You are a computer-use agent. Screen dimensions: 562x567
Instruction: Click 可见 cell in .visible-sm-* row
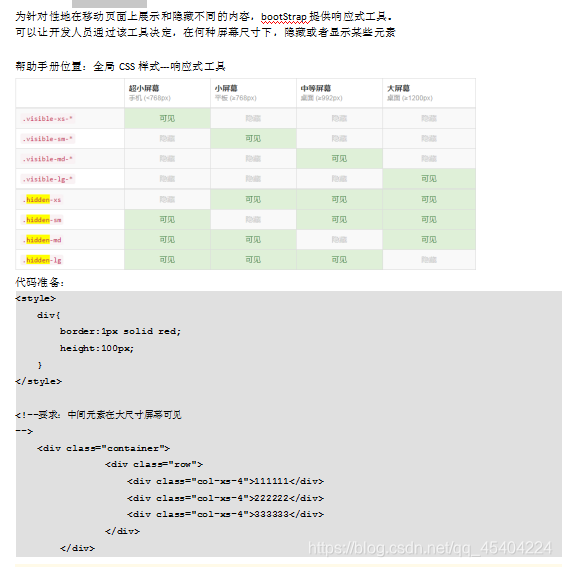pos(253,138)
